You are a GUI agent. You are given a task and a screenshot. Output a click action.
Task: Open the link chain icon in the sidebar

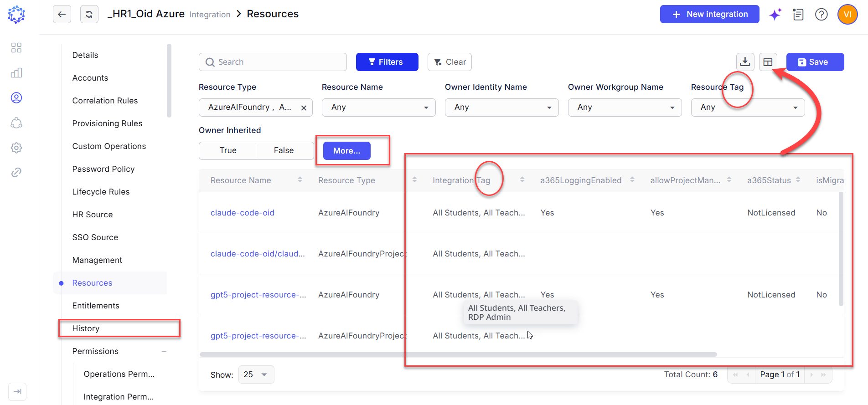[x=16, y=172]
